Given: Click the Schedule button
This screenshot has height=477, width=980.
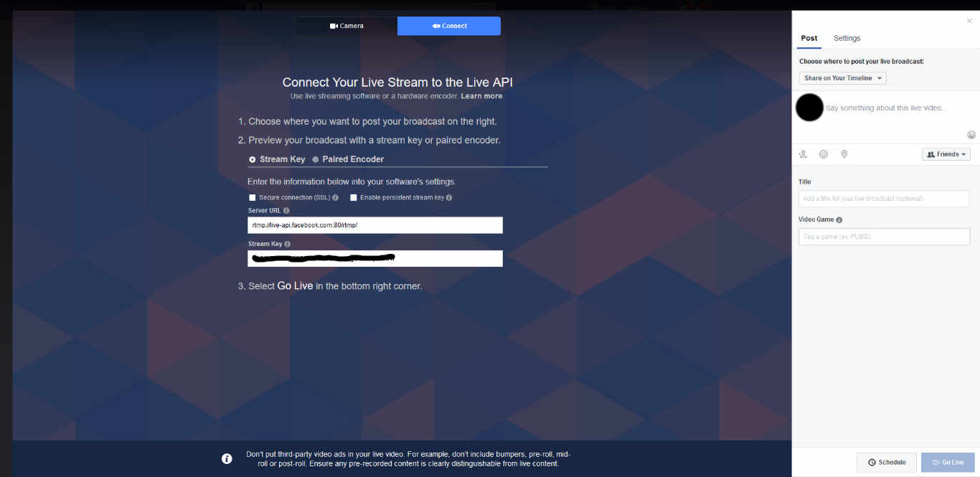Looking at the screenshot, I should (x=886, y=462).
